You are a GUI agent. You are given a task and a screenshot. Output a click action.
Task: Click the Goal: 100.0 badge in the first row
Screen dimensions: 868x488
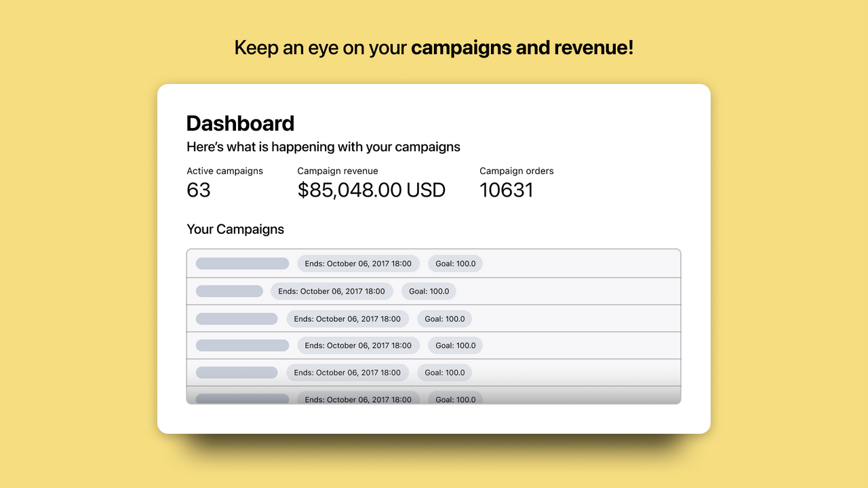click(455, 263)
